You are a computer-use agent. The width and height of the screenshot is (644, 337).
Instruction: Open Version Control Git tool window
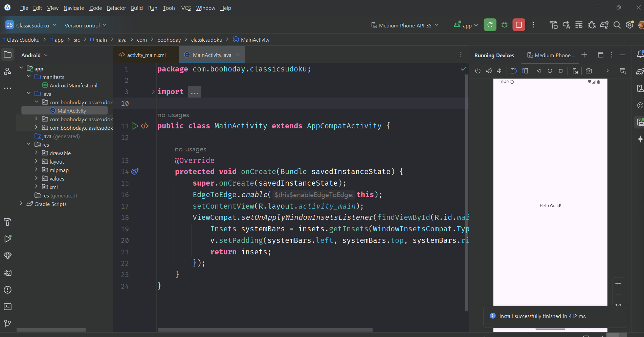[x=7, y=323]
